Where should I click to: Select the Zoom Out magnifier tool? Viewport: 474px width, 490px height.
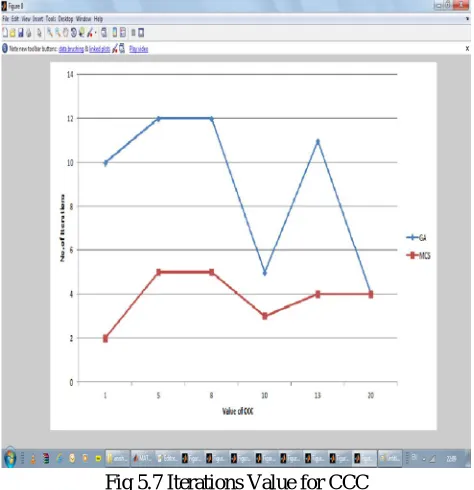(x=58, y=33)
